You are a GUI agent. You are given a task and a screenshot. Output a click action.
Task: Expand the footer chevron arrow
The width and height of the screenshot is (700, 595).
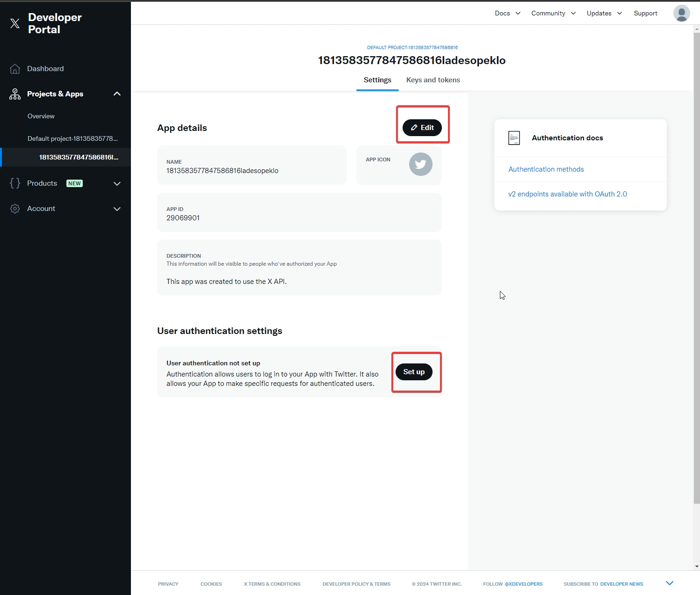tap(669, 583)
